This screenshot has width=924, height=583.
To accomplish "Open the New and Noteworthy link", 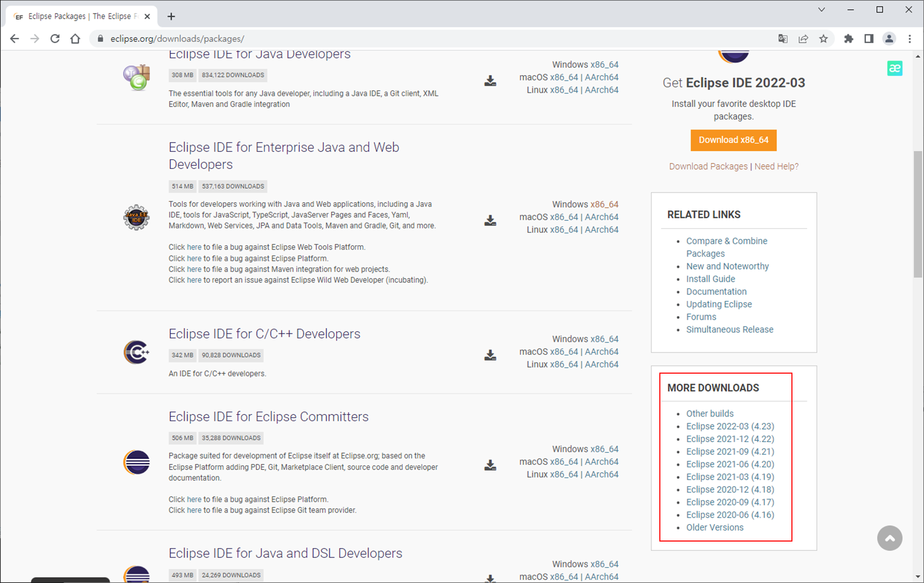I will pyautogui.click(x=727, y=266).
